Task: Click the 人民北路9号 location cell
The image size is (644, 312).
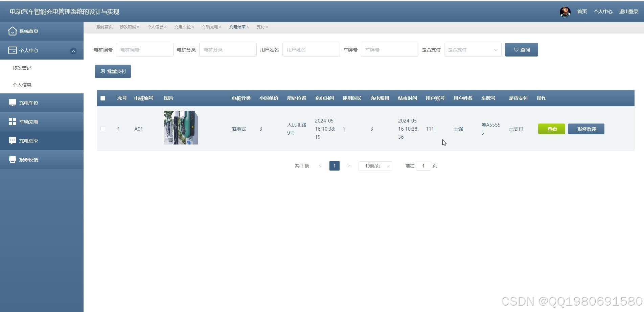Action: coord(297,129)
